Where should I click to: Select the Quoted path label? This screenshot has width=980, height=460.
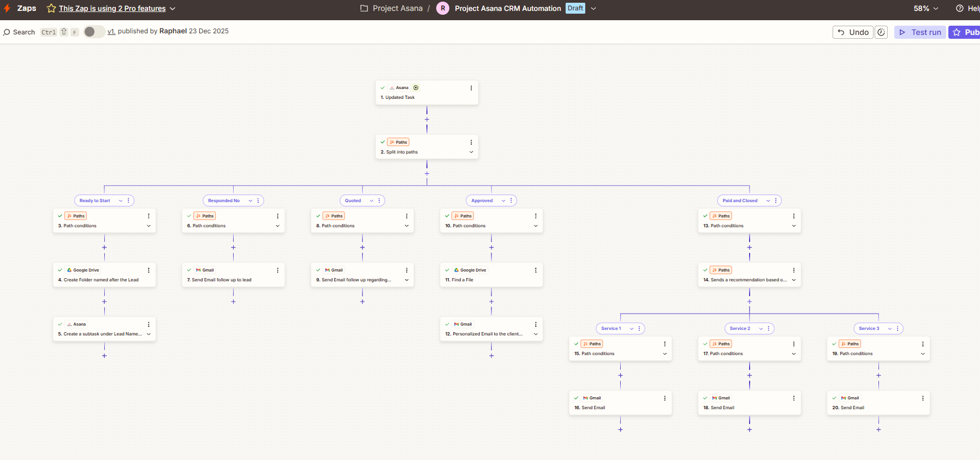click(353, 200)
